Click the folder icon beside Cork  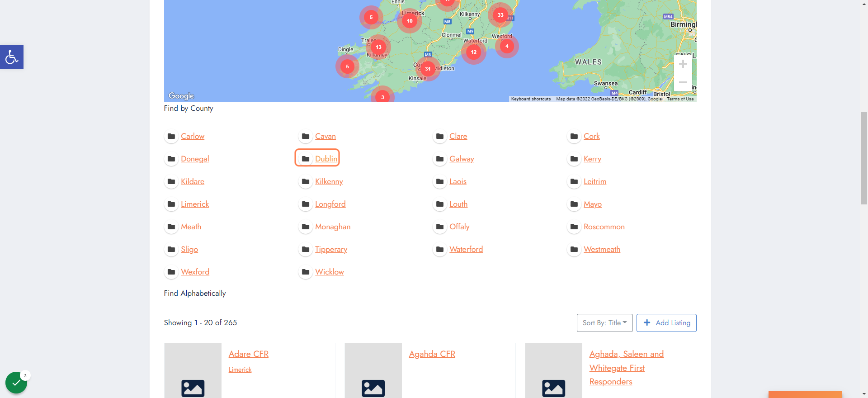tap(574, 136)
